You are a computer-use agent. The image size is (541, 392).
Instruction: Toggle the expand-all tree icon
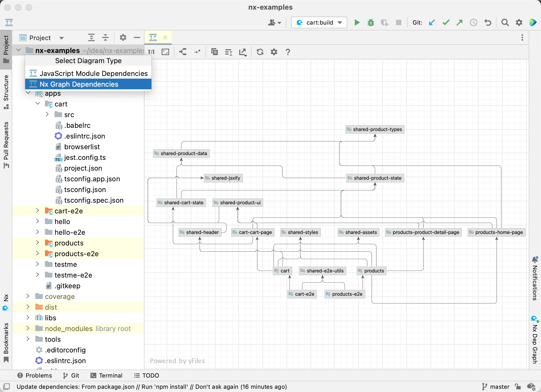pos(92,38)
